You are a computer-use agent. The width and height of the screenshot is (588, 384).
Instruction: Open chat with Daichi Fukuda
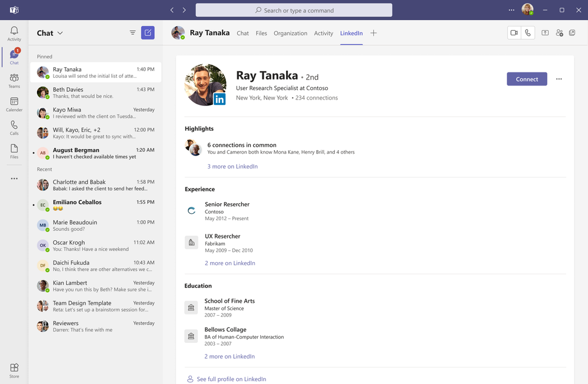95,266
